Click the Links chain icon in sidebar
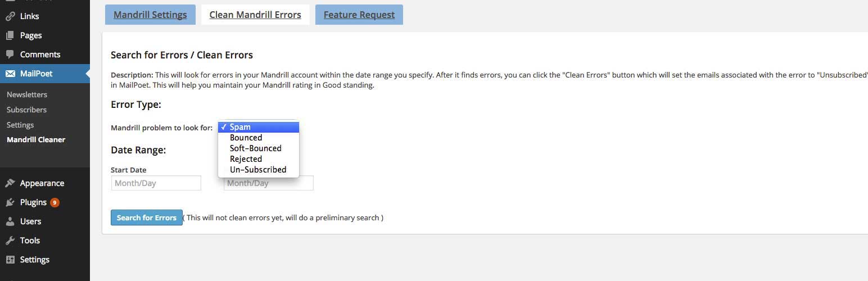Viewport: 868px width, 281px height. tap(10, 16)
